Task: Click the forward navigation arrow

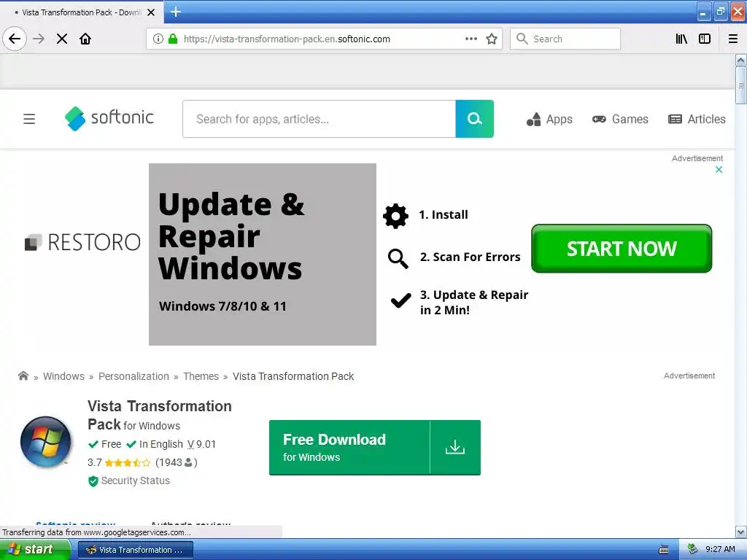Action: pos(39,39)
